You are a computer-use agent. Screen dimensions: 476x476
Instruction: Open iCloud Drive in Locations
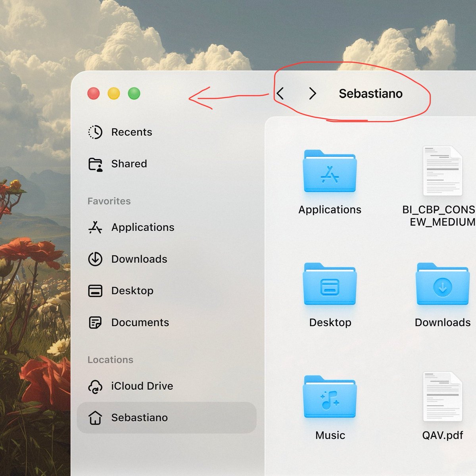167,386
